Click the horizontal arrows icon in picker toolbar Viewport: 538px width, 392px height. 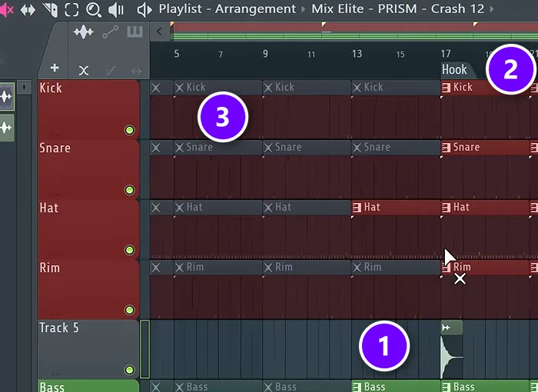[x=136, y=71]
